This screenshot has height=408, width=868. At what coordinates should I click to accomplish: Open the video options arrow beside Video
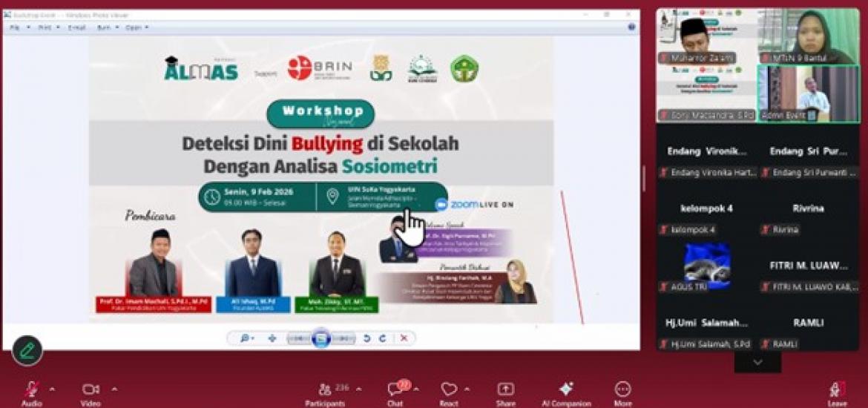click(114, 389)
